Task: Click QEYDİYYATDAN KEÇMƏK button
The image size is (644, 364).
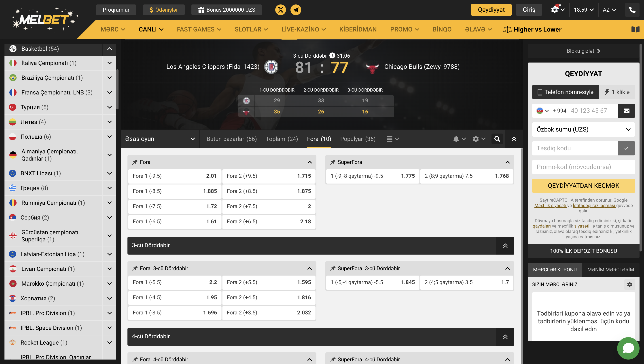Action: (x=583, y=186)
